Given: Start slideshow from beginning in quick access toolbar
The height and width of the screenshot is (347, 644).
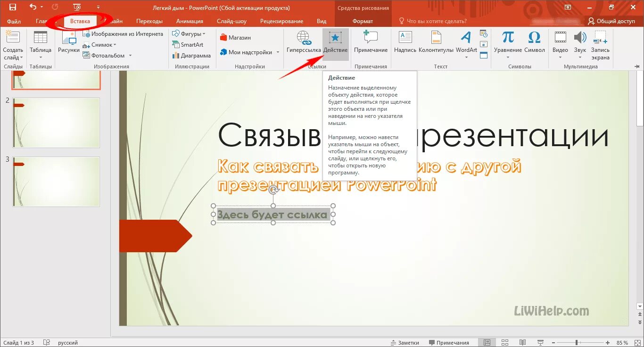Looking at the screenshot, I should [x=77, y=7].
